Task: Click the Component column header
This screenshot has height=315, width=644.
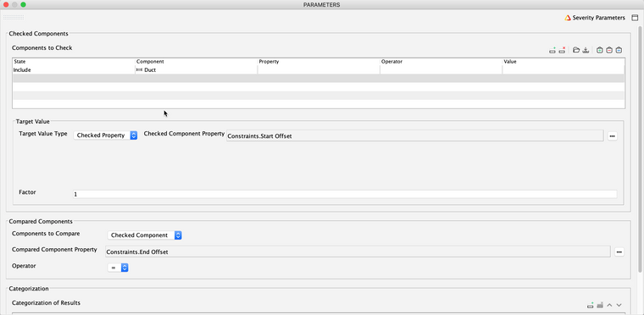Action: tap(197, 62)
